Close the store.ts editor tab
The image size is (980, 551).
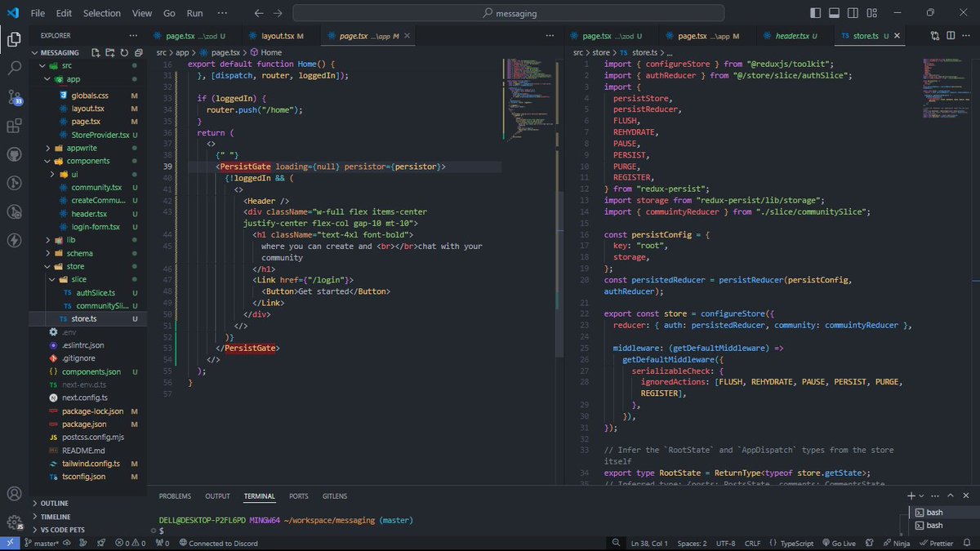(897, 36)
